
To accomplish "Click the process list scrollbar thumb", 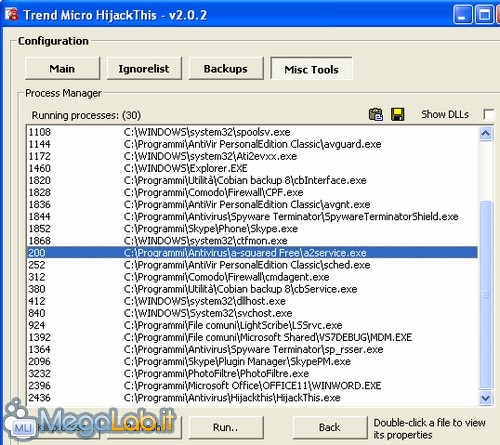I will (x=486, y=295).
